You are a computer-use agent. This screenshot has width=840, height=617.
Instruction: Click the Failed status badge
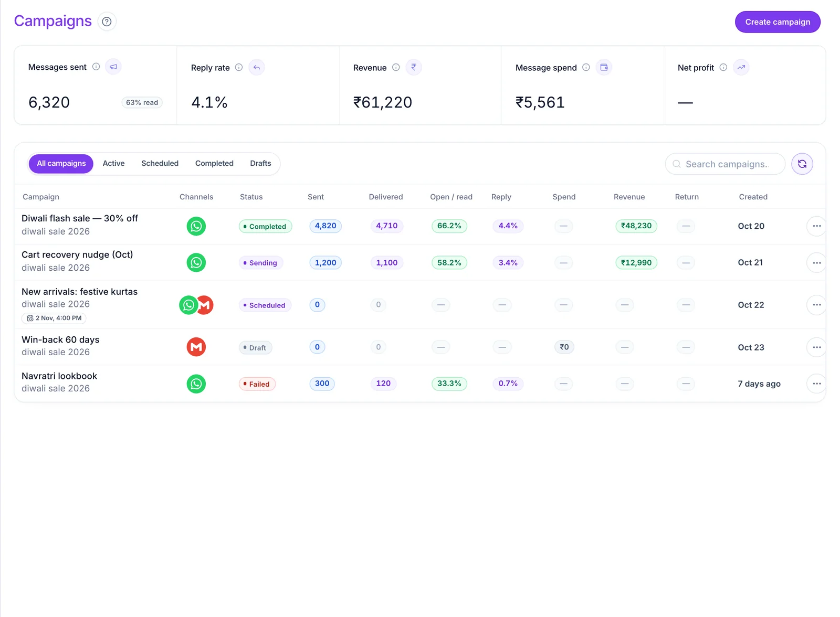pyautogui.click(x=257, y=384)
